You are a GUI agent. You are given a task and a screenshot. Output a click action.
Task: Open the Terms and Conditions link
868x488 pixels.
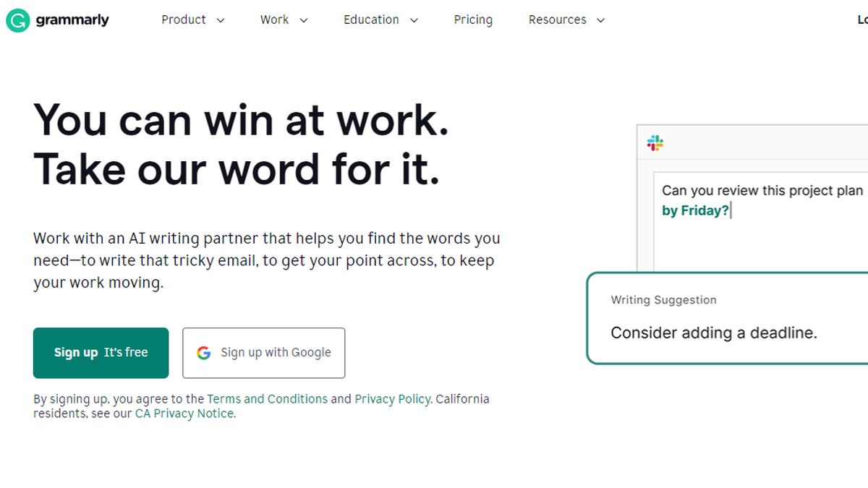pyautogui.click(x=267, y=398)
